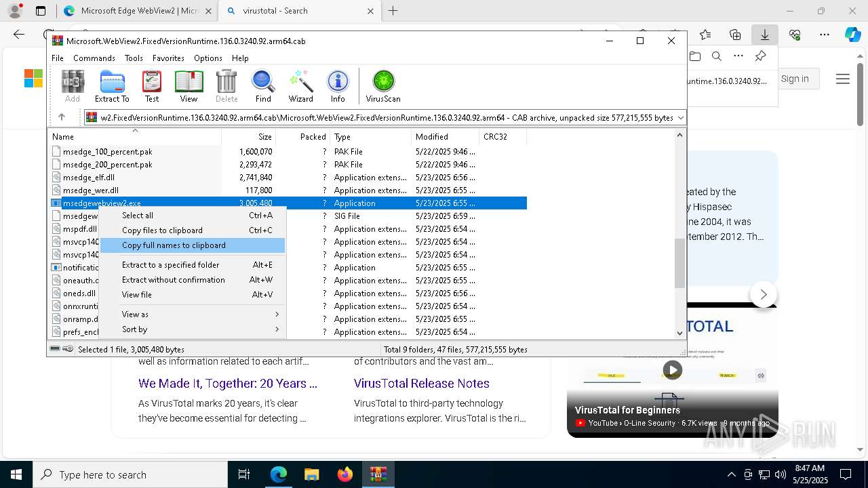Sort by the Name column header
The height and width of the screenshot is (488, 868).
coord(134,137)
